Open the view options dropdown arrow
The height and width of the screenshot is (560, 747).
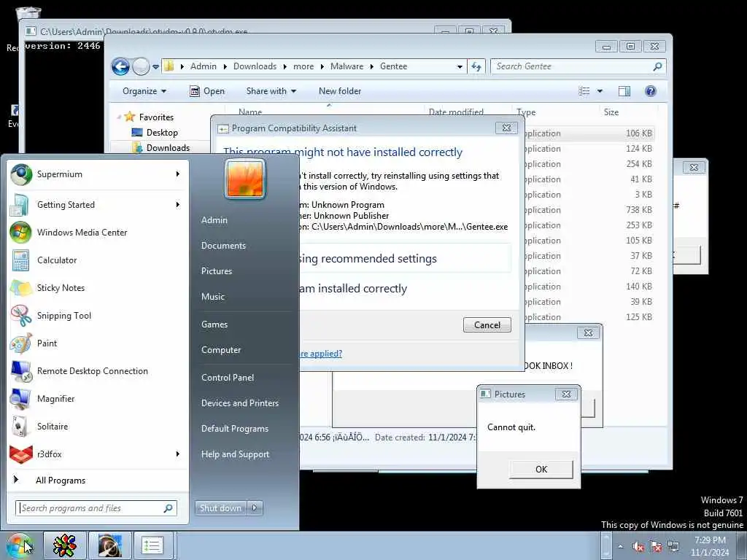tap(600, 91)
